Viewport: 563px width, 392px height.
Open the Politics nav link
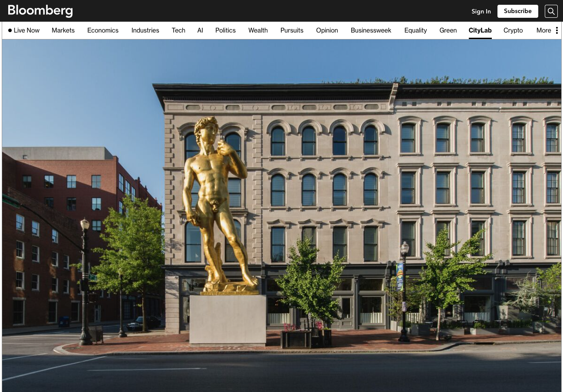point(225,30)
